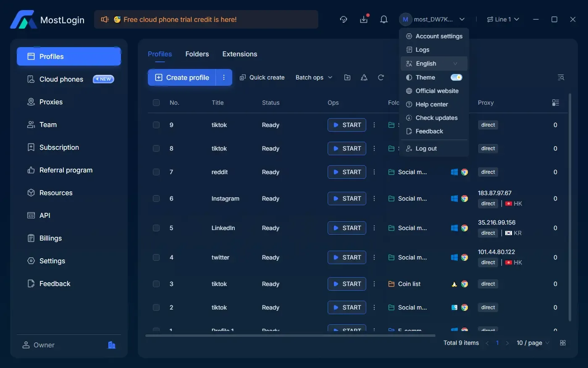The width and height of the screenshot is (588, 368).
Task: Check the box for the Instagram profile row
Action: (156, 199)
